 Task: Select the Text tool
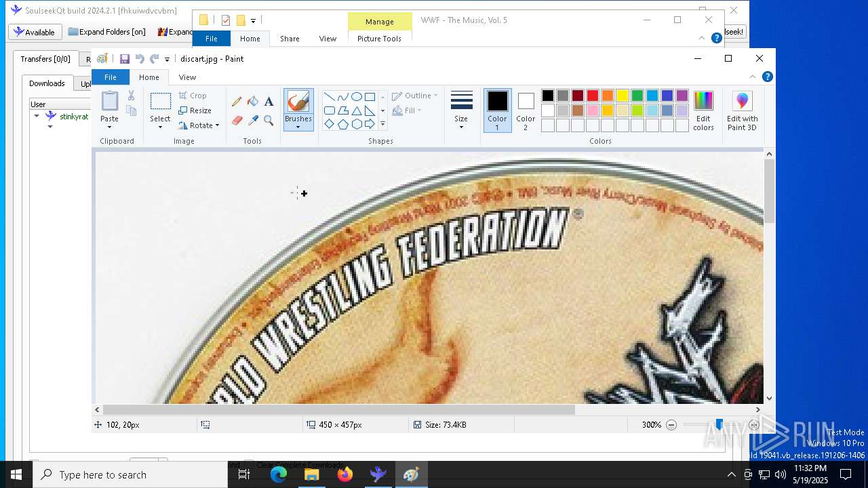pos(269,102)
